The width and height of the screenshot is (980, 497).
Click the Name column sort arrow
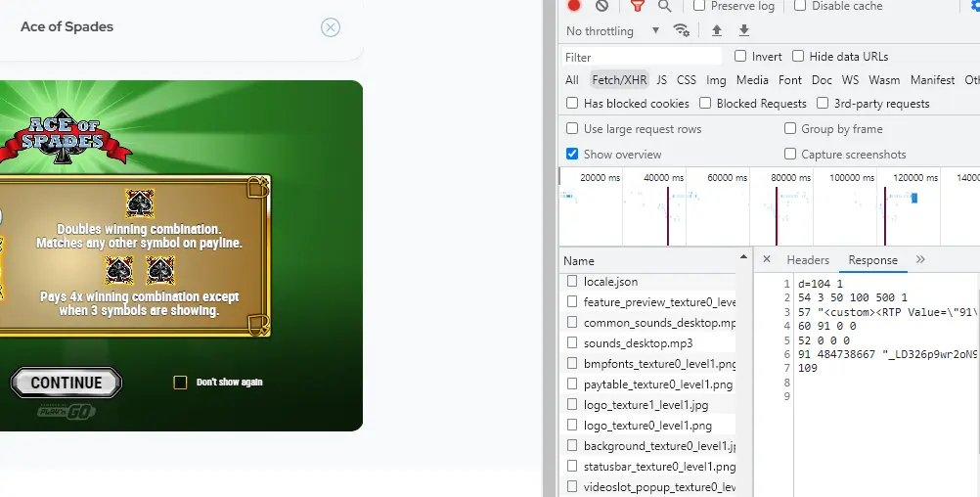(743, 257)
